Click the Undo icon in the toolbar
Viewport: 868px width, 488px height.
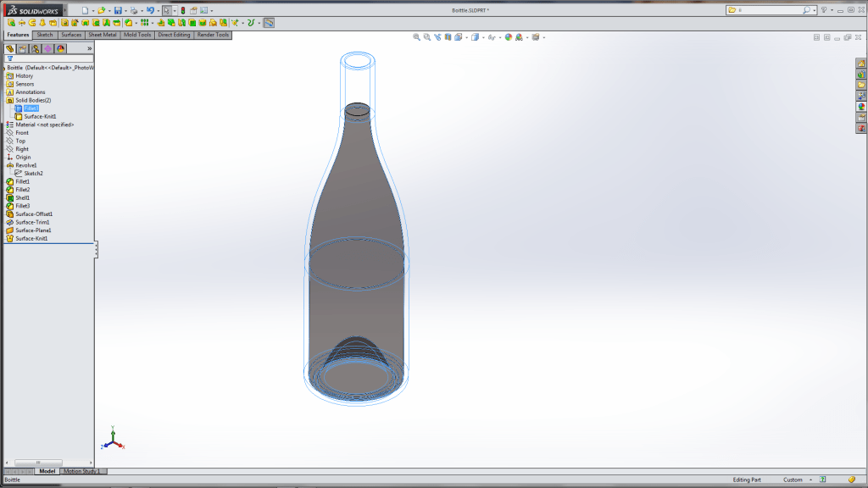coord(152,11)
